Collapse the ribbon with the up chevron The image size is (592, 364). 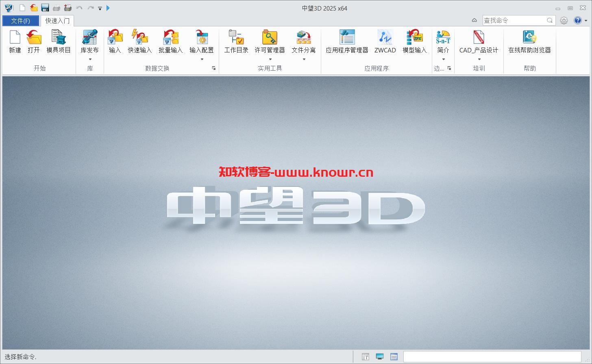pos(474,20)
